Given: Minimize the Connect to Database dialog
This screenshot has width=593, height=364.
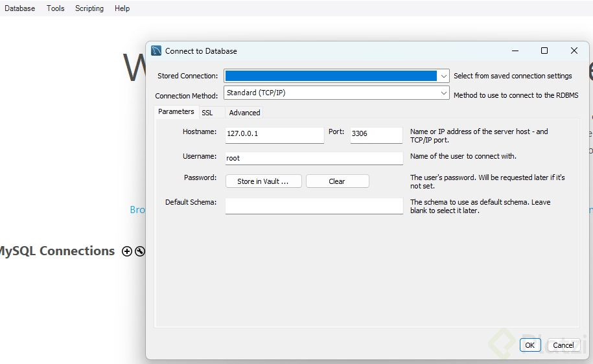Looking at the screenshot, I should 515,51.
